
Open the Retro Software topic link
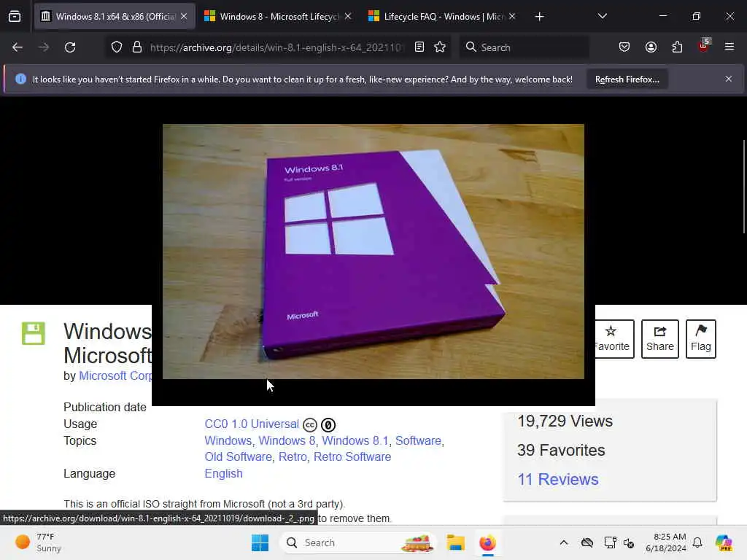(352, 456)
